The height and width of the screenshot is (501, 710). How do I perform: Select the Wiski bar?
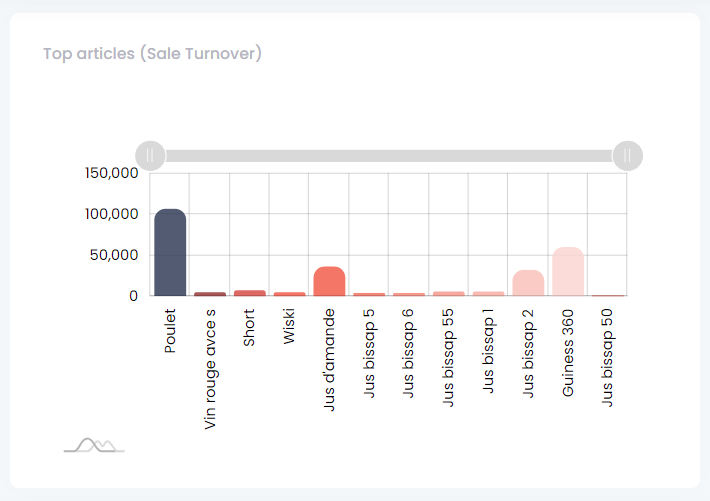[289, 294]
